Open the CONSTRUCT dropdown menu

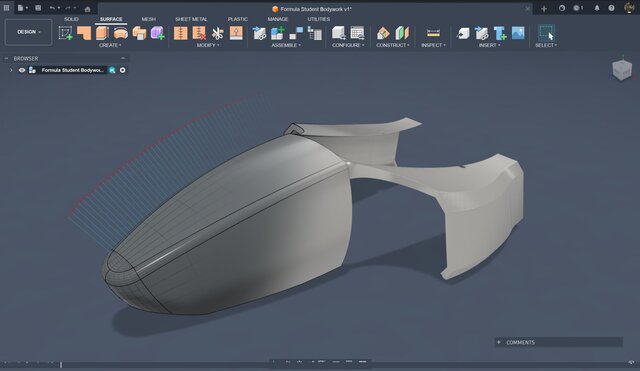point(392,45)
